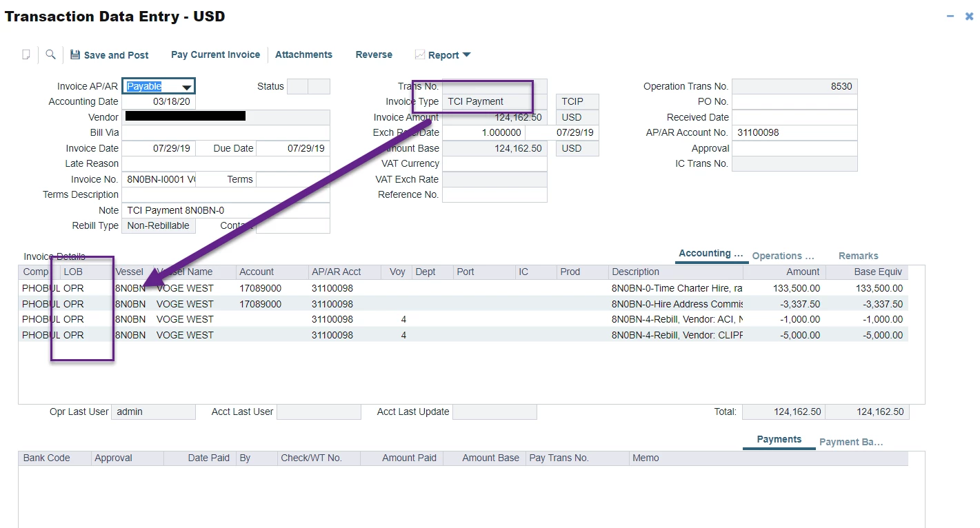Open the Payment Batches tab
This screenshot has width=980, height=528.
tap(850, 442)
